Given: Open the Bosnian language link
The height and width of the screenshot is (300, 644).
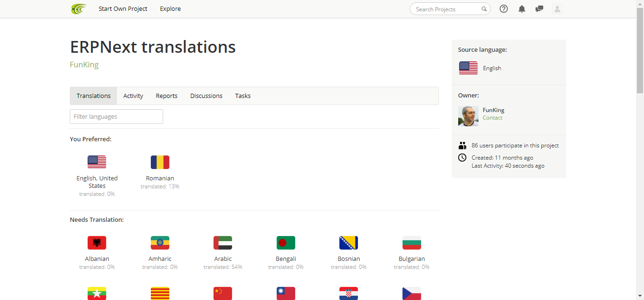Looking at the screenshot, I should [349, 259].
